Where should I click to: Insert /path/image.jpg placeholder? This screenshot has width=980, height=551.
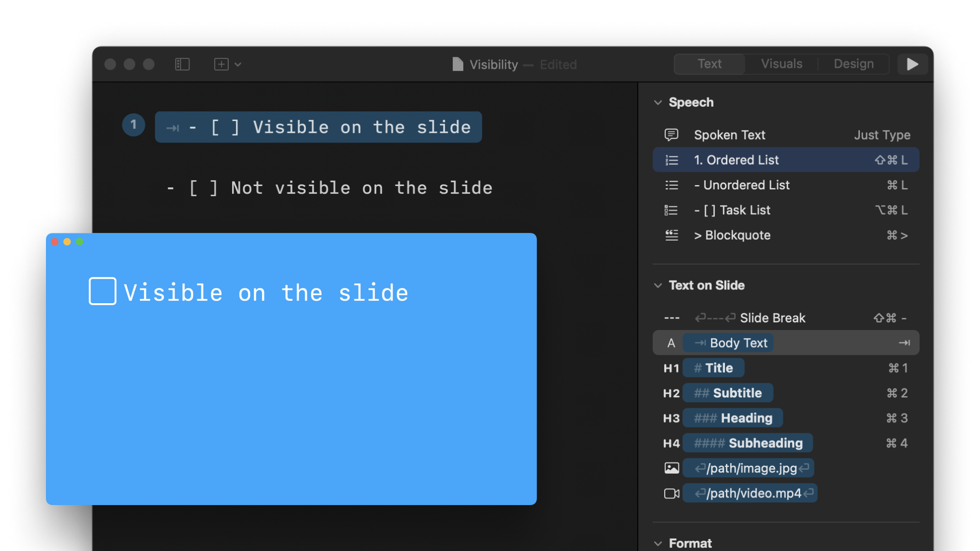[748, 468]
